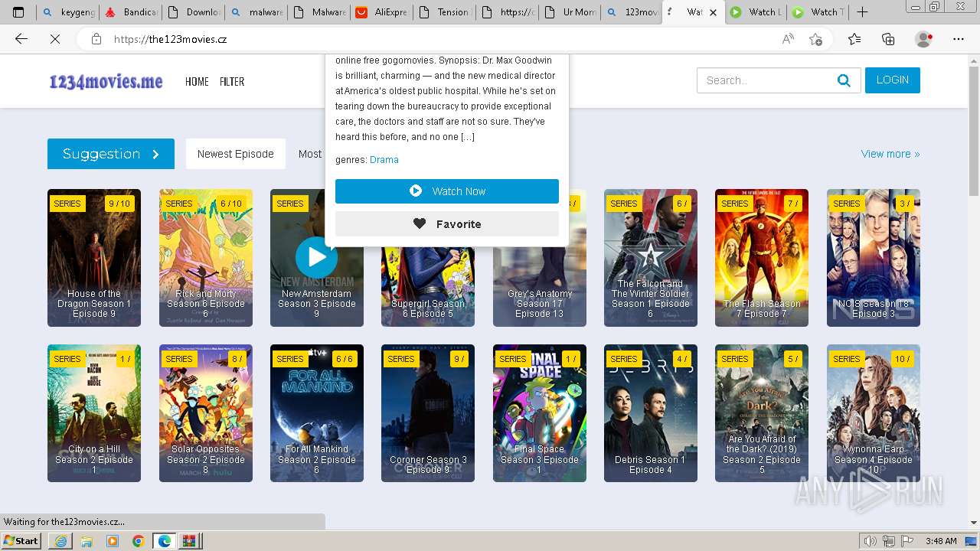This screenshot has width=980, height=551.
Task: Click the 1234movies.me logo
Action: tap(106, 81)
